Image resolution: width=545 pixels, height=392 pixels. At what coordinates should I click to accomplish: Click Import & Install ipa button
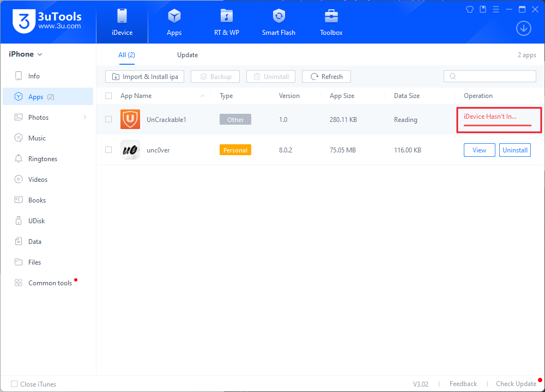(144, 76)
